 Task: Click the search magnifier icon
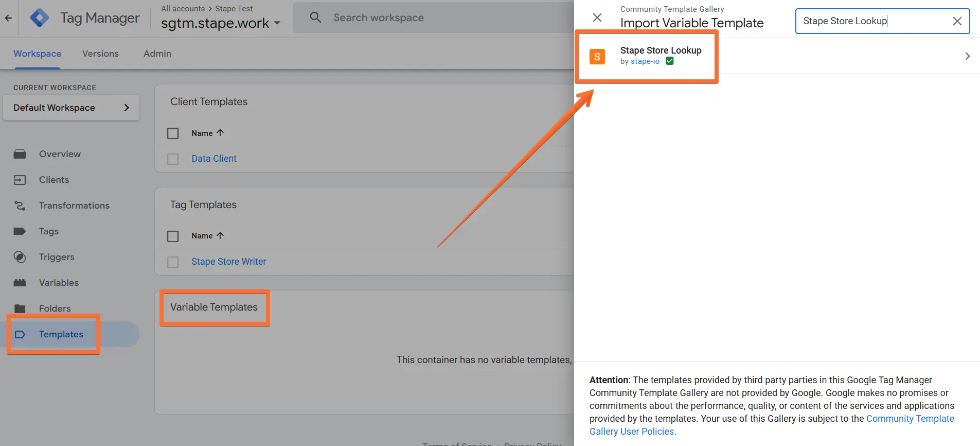[315, 18]
